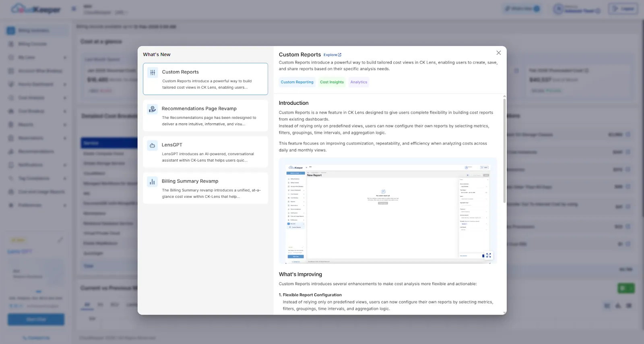Open the New Report screenshot preview
The image size is (644, 344).
[388, 211]
